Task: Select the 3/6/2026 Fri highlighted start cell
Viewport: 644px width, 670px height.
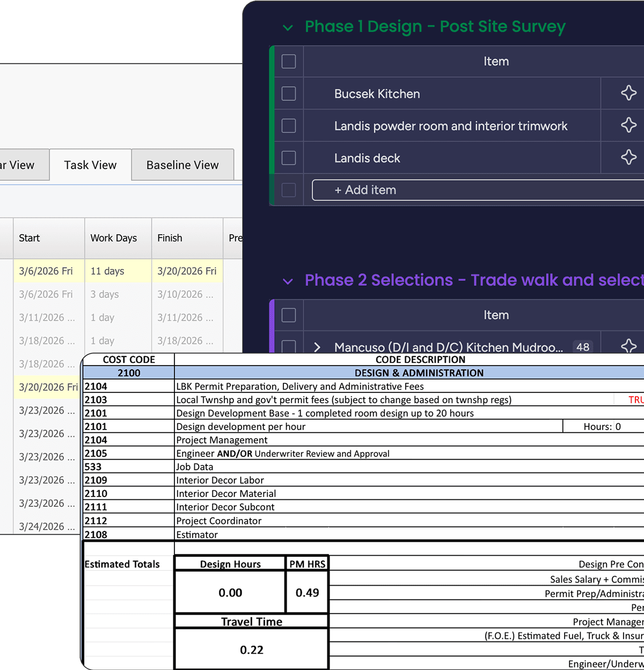Action: pos(49,271)
